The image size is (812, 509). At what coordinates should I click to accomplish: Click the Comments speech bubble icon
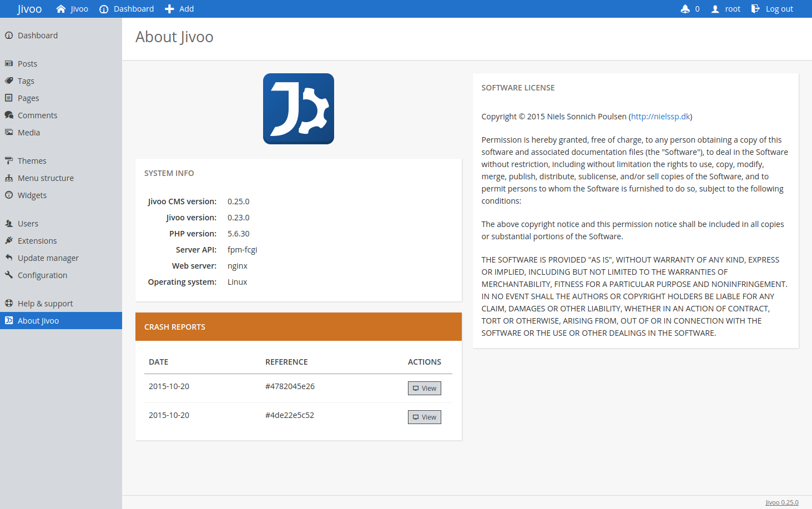[x=9, y=115]
